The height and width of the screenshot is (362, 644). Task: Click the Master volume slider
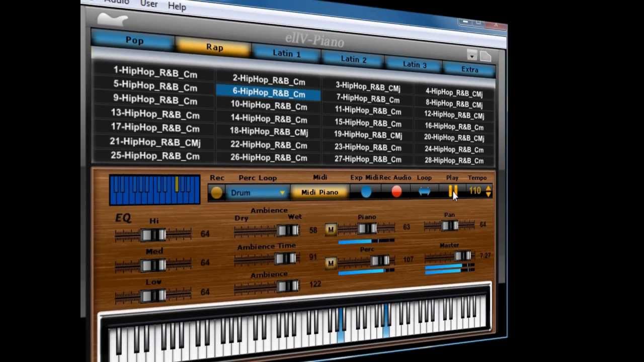point(449,256)
